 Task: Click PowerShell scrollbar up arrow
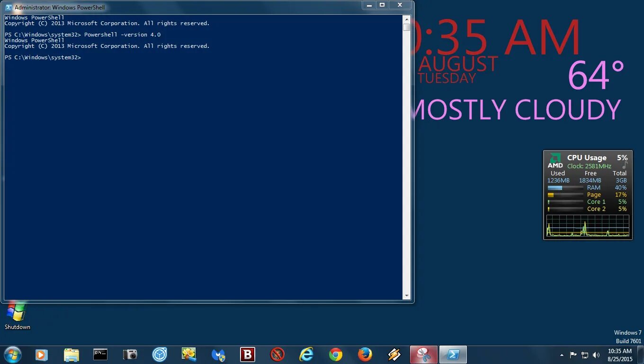point(406,18)
